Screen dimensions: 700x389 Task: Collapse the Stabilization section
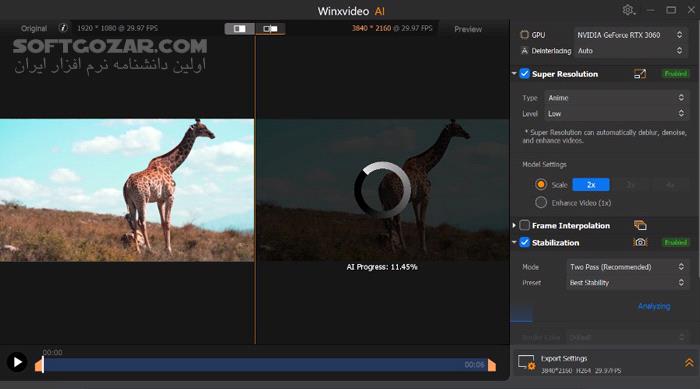[514, 243]
